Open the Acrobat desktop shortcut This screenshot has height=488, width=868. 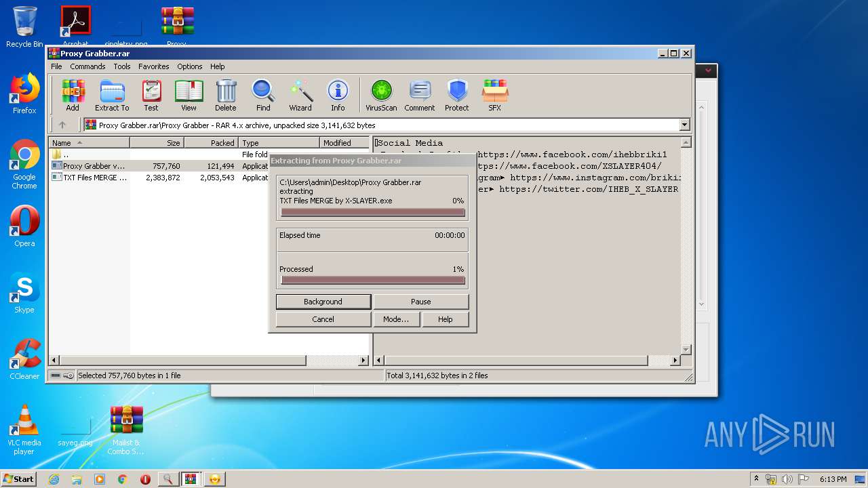click(x=75, y=27)
